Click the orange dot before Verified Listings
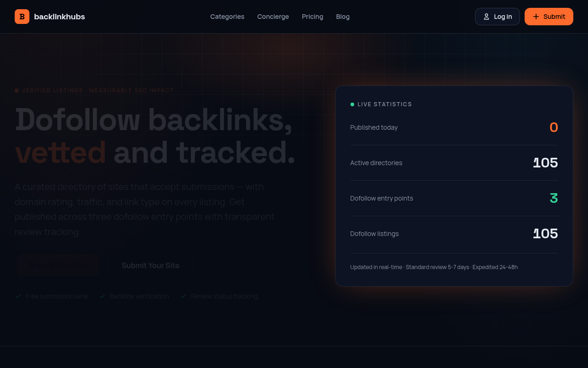588x368 pixels. point(17,91)
